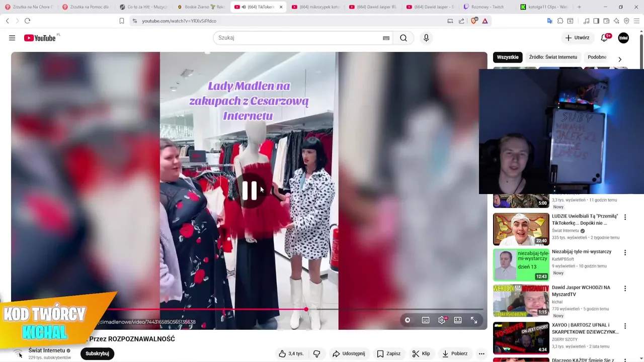Click the search magnifier button
This screenshot has height=362, width=644.
point(404,38)
